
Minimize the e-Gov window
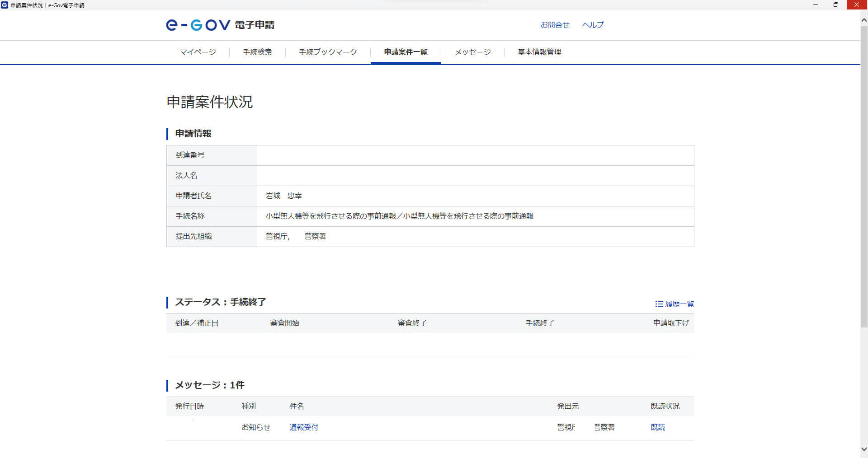[x=816, y=5]
